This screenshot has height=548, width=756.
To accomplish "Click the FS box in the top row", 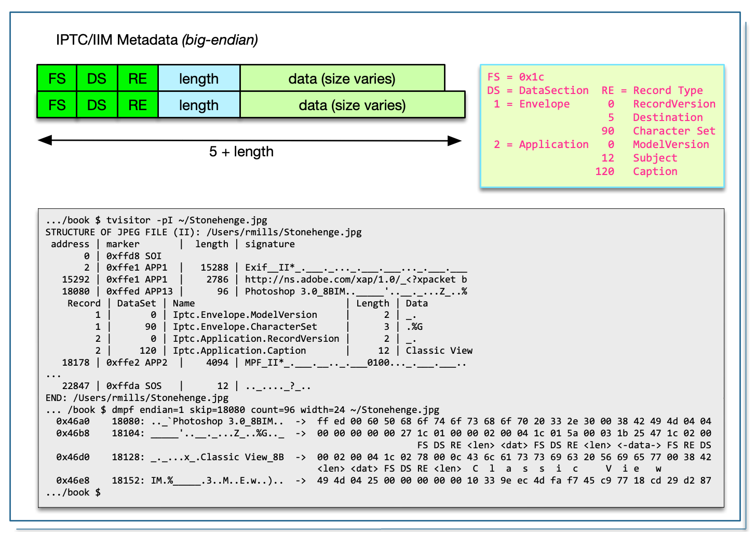I will pyautogui.click(x=57, y=78).
